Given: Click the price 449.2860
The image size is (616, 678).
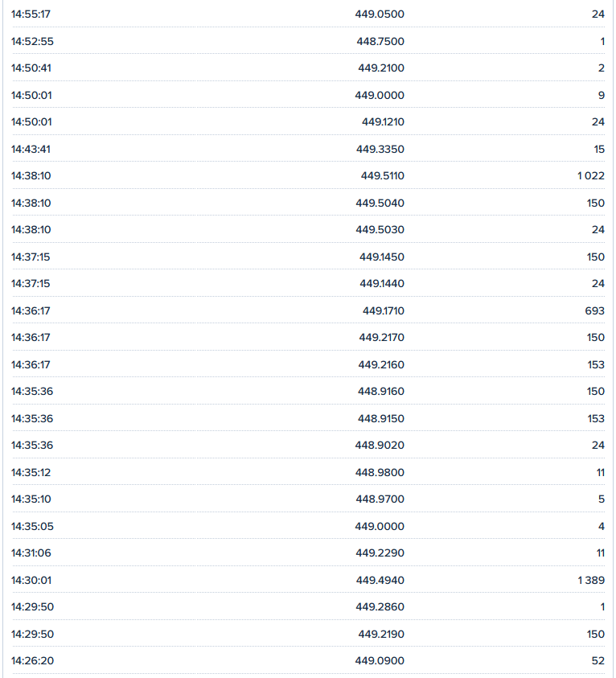Looking at the screenshot, I should (x=380, y=607).
